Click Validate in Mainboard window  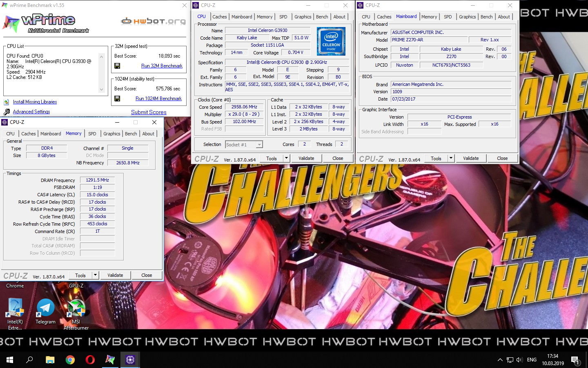pyautogui.click(x=471, y=158)
